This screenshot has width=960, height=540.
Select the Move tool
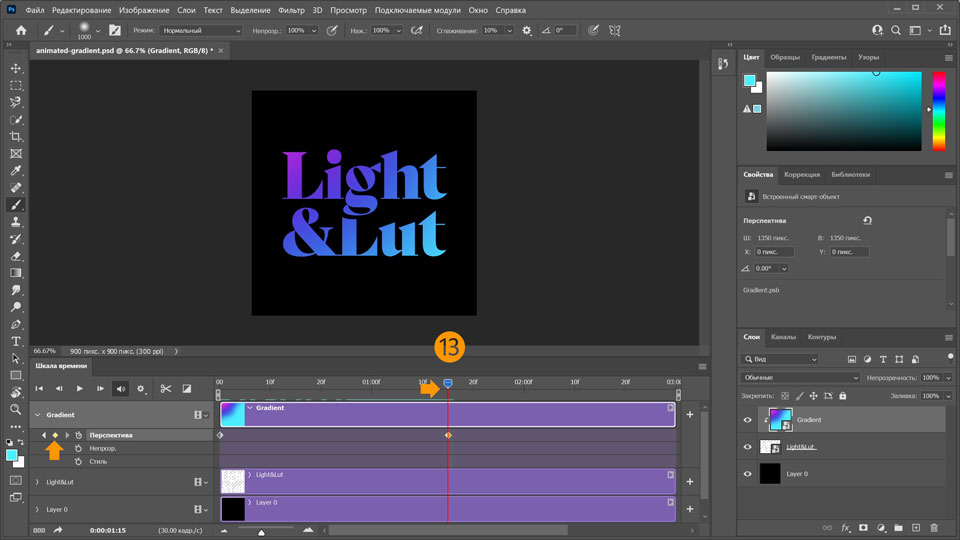[x=16, y=68]
